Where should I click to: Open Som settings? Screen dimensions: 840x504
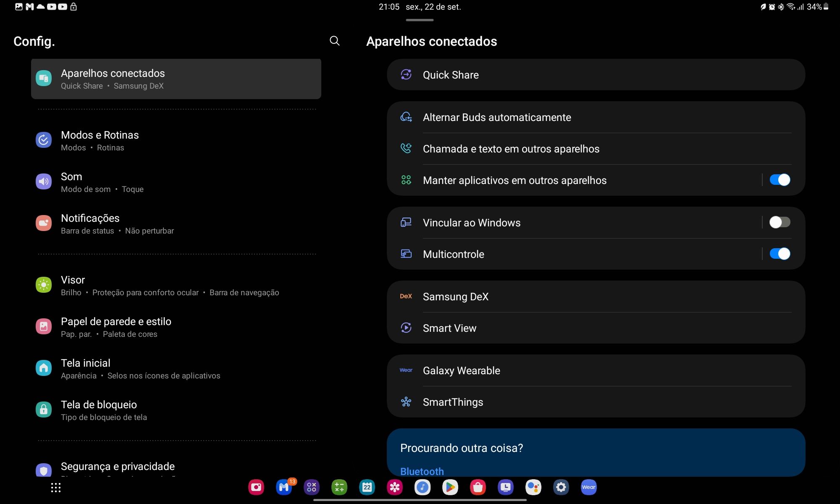[x=176, y=182]
